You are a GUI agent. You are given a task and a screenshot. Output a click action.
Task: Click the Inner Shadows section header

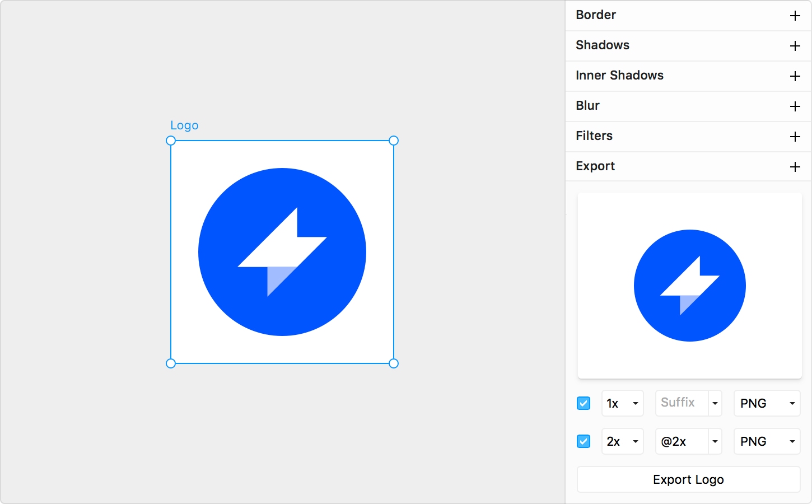689,76
